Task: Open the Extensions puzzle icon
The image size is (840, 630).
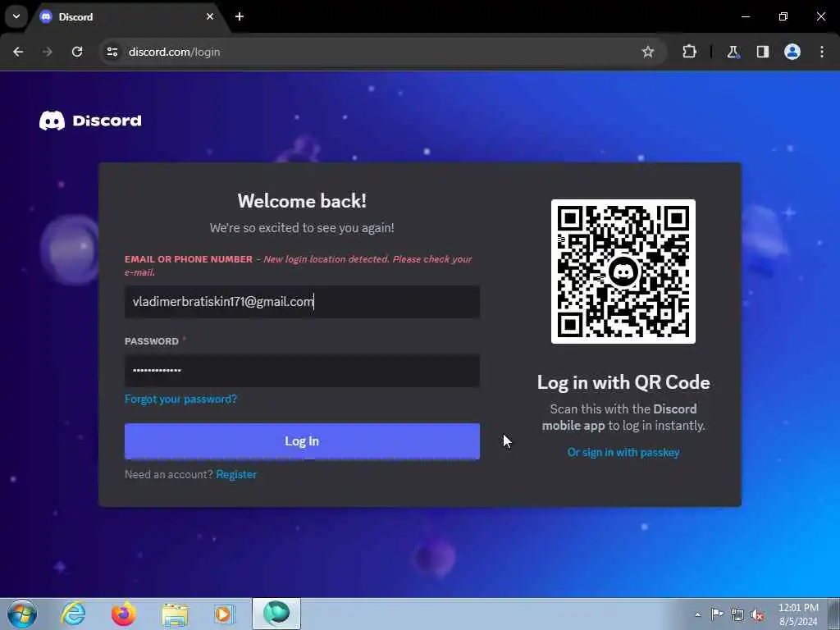Action: [689, 52]
